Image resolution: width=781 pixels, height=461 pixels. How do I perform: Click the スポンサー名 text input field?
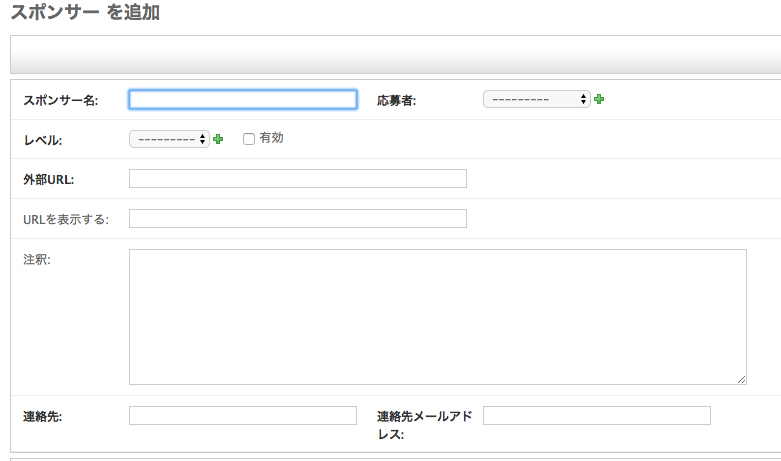click(243, 100)
